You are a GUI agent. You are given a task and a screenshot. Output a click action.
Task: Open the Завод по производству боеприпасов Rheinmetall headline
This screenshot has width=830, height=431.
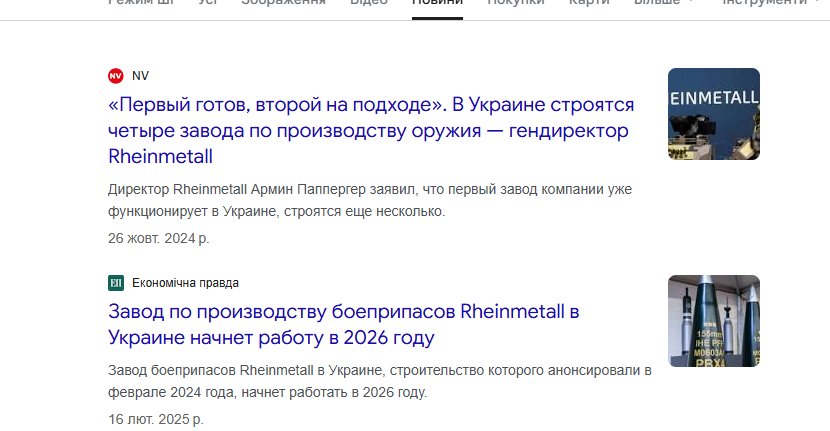coord(344,324)
